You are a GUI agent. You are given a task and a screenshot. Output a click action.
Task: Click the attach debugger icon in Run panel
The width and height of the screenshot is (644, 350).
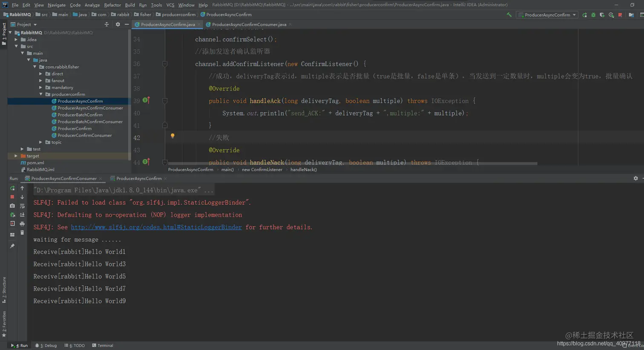tap(12, 215)
